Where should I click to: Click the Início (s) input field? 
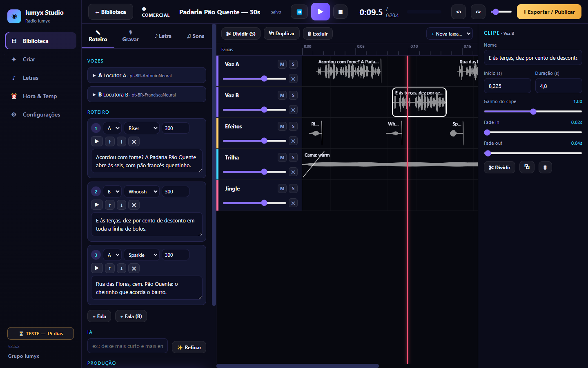(508, 86)
